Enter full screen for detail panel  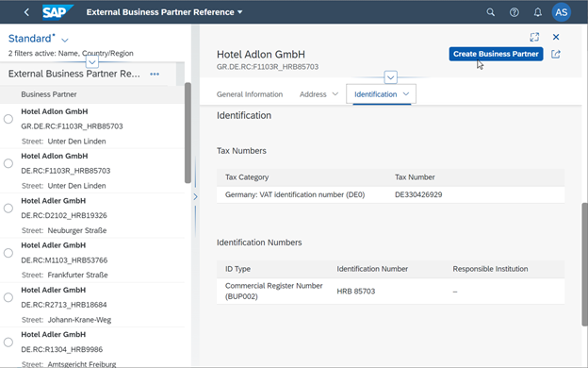coord(534,37)
